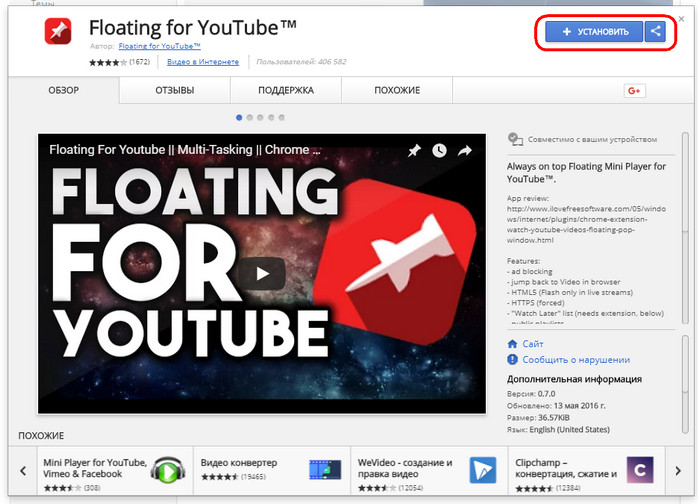Screen dimensions: 700x504
Task: Select the third carousel dot
Action: point(260,117)
